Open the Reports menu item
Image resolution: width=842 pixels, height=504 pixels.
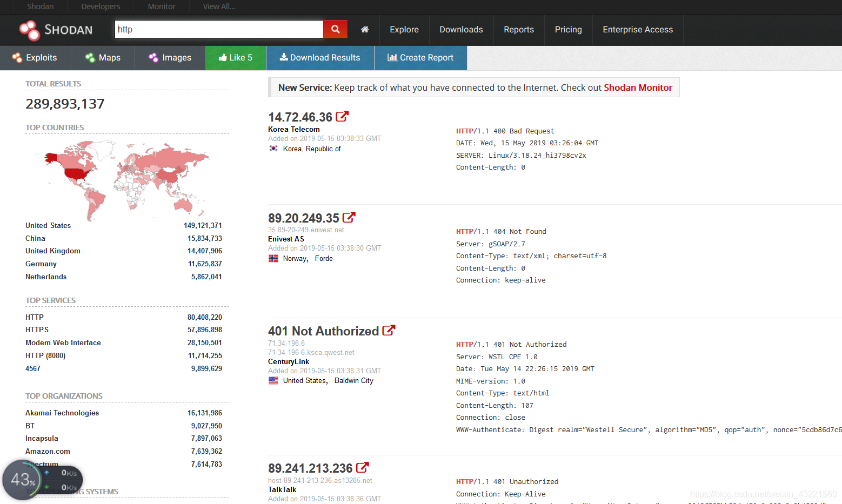(x=519, y=30)
